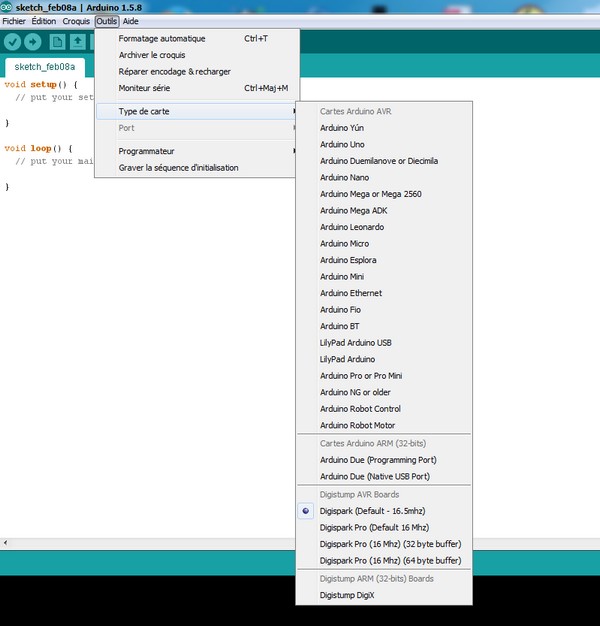Click the Arduino logo in title bar

point(6,7)
